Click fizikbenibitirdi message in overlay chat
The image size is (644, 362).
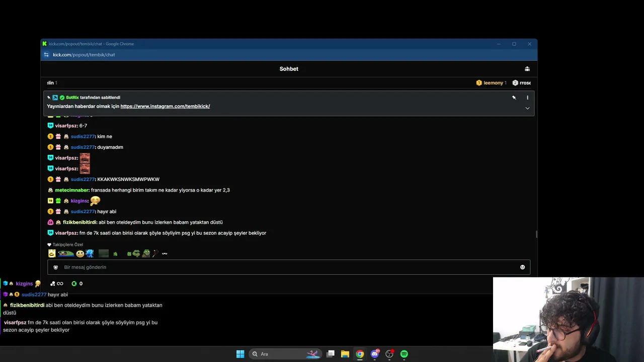coord(83,309)
